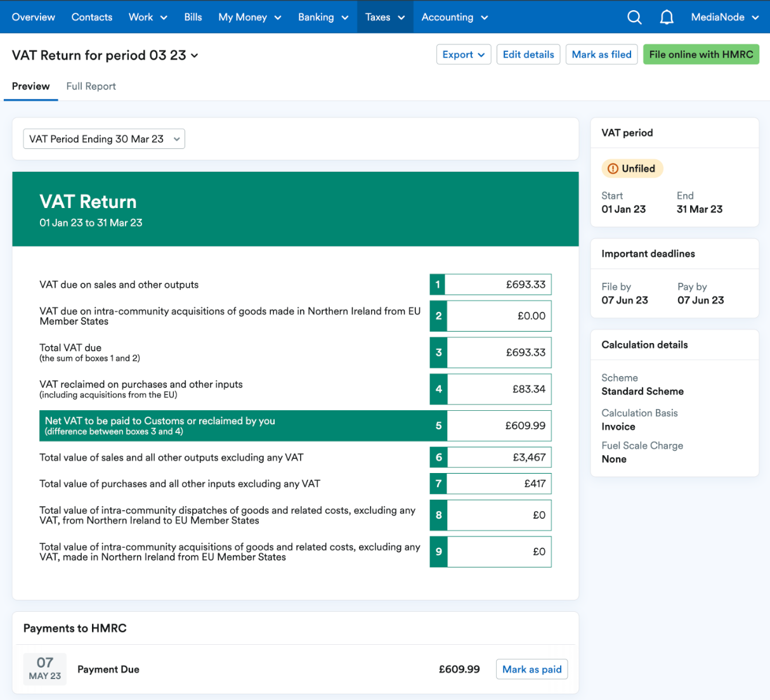Click the 'Calculation details' heading

[x=644, y=345]
